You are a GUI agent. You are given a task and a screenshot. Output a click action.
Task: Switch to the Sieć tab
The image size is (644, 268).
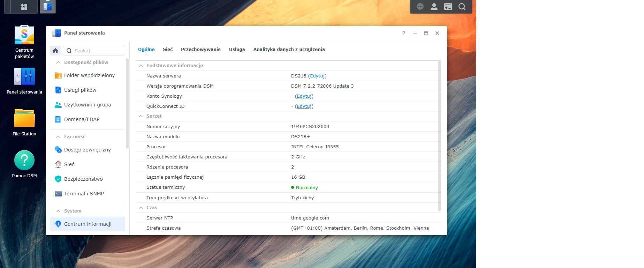click(x=168, y=49)
